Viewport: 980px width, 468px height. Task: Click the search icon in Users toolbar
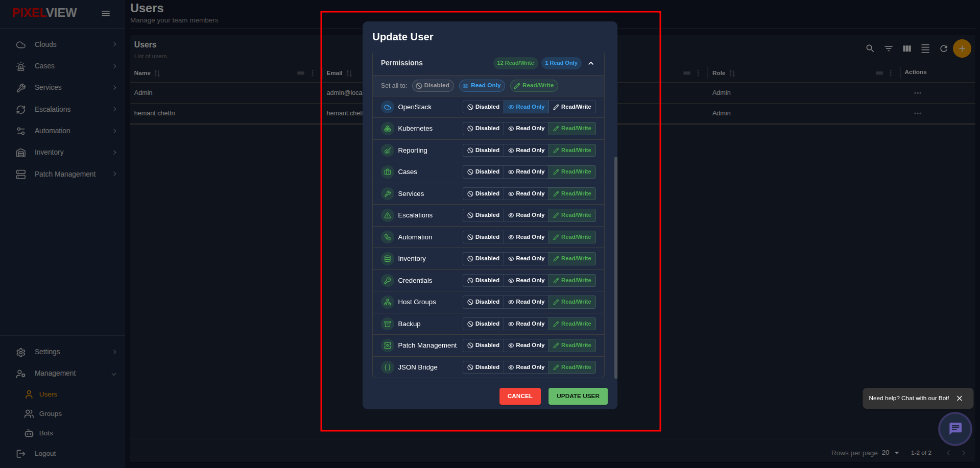coord(870,48)
